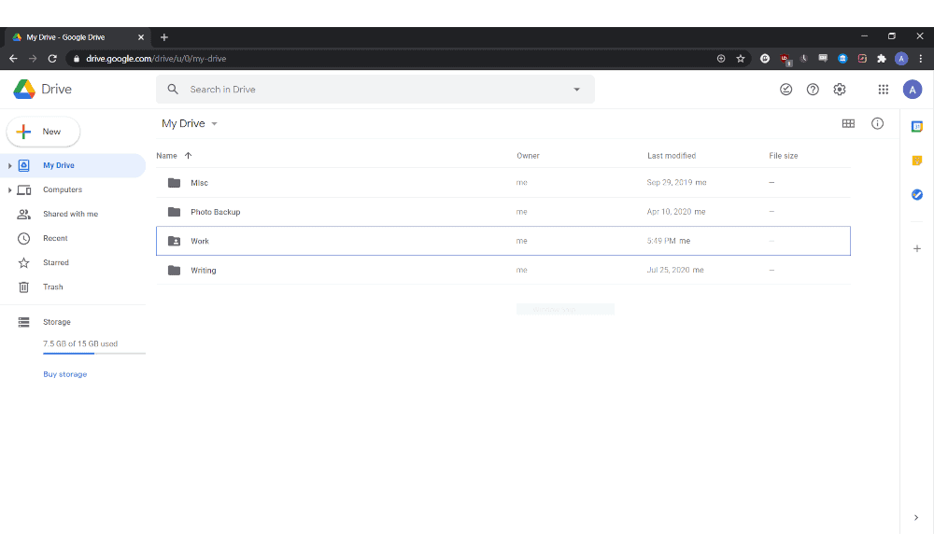Open the search options dropdown arrow

point(577,89)
